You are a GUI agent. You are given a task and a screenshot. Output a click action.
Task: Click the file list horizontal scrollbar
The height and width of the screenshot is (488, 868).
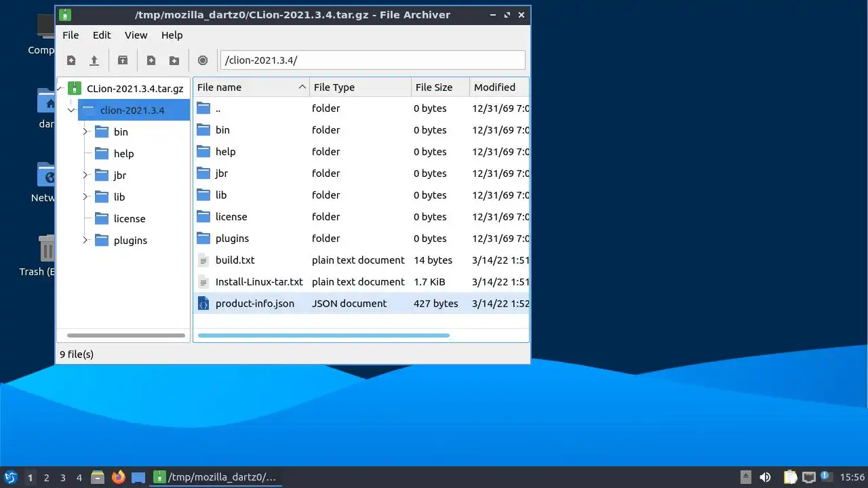[323, 335]
